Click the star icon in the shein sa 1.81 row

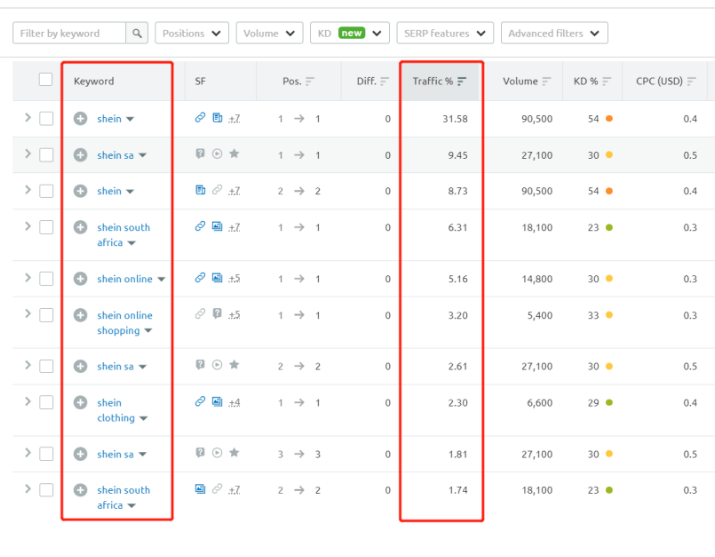point(234,452)
